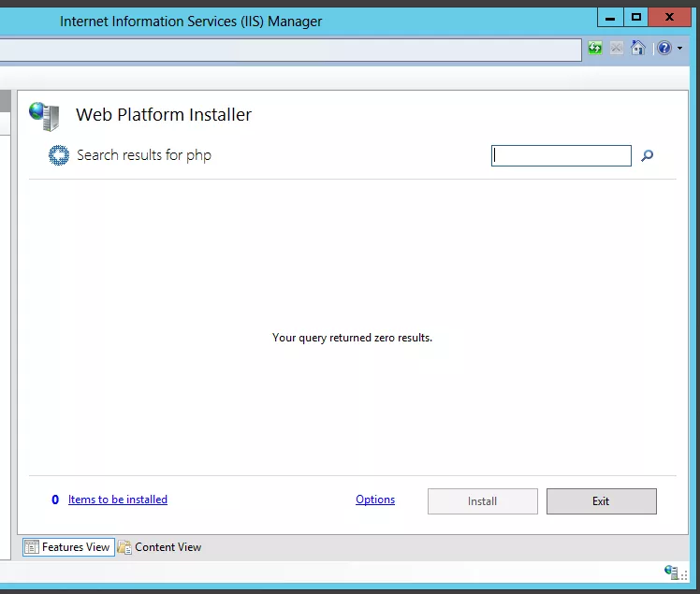700x594 pixels.
Task: Open the Items to be installed link
Action: click(118, 500)
